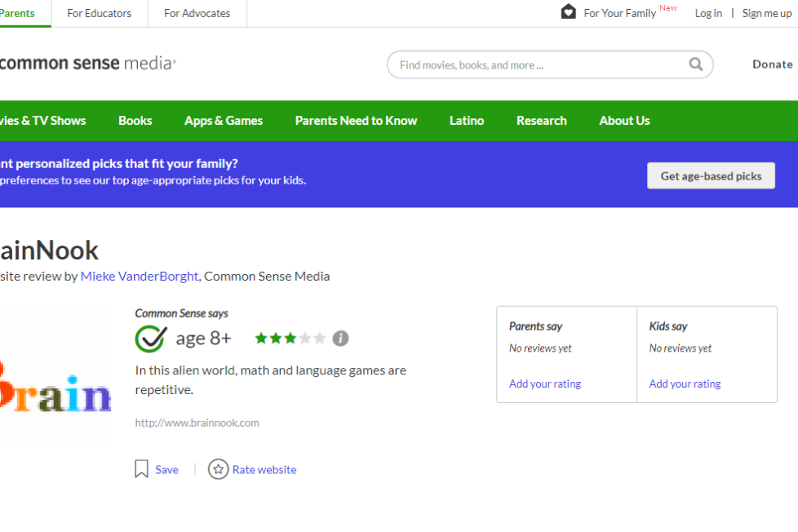Click the age 8+ rating text
The height and width of the screenshot is (532, 798).
coord(203,338)
